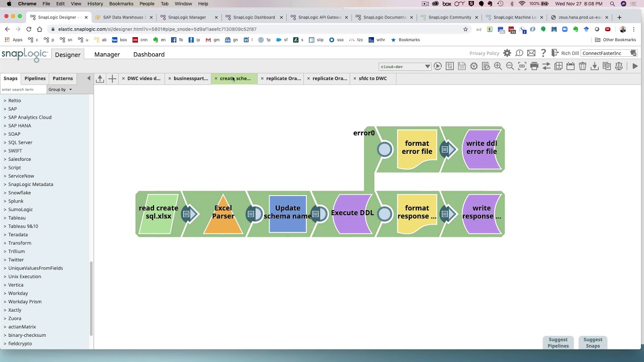Image resolution: width=644 pixels, height=362 pixels.
Task: Select the 'write ddl error file' snap
Action: click(481, 149)
